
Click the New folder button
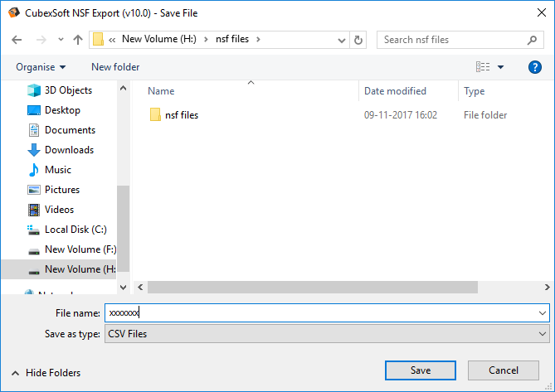[x=115, y=67]
